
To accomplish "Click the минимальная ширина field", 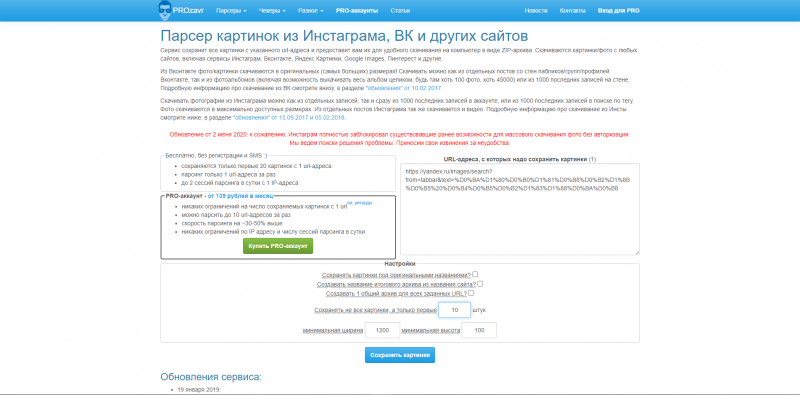I will 382,330.
